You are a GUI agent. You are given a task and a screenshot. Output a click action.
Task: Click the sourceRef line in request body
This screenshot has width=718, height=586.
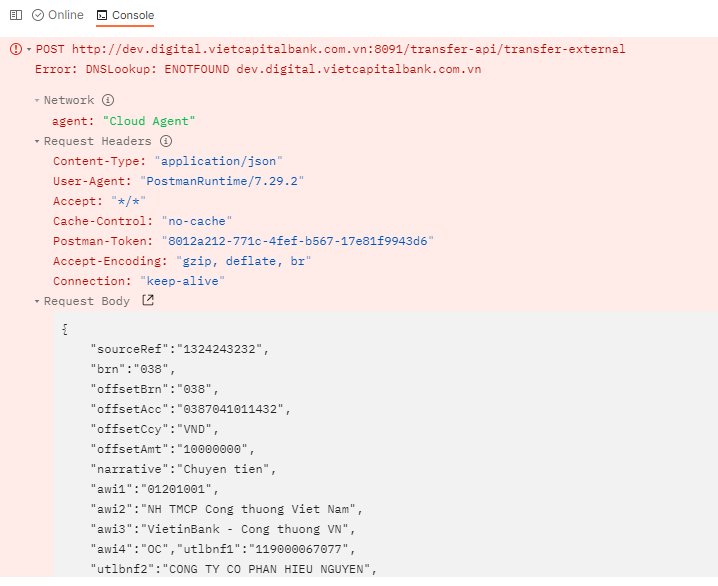(x=180, y=349)
